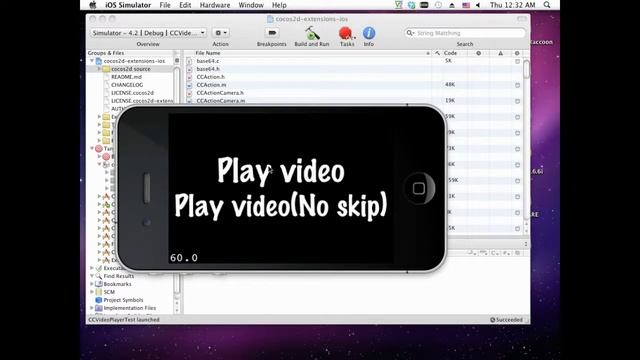The image size is (640, 360).
Task: Click the menu bar clock Thu 12:32 AM
Action: pos(512,5)
